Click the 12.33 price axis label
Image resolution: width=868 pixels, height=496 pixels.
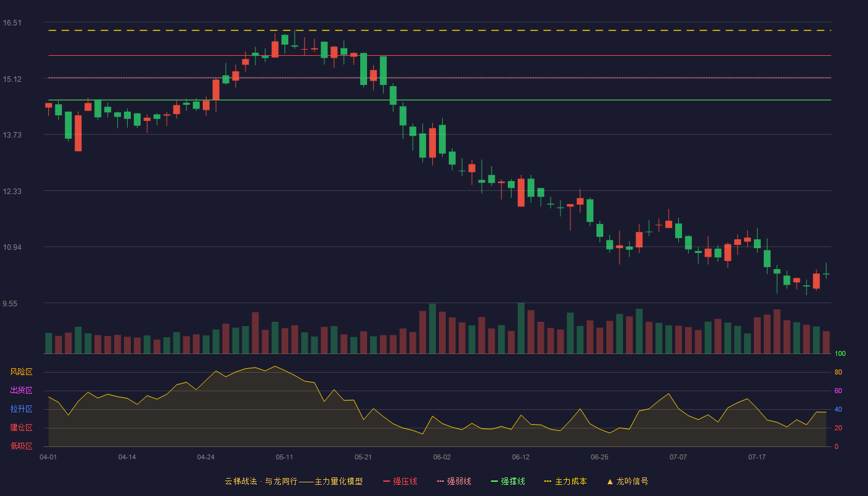coord(12,192)
